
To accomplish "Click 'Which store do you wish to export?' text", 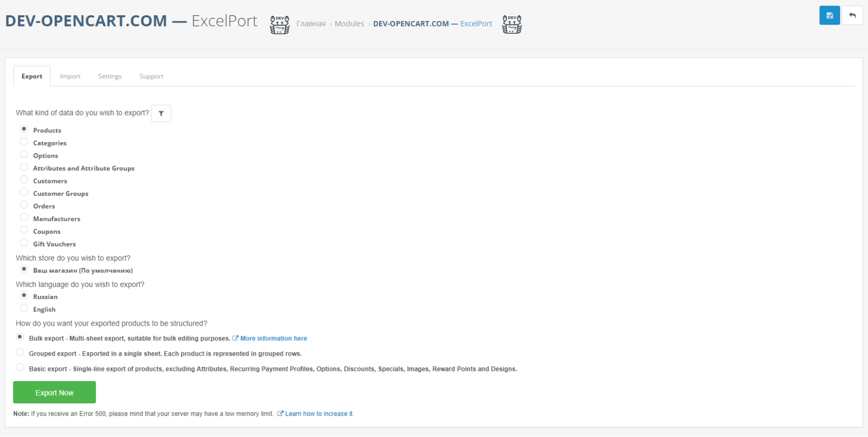I will click(73, 258).
